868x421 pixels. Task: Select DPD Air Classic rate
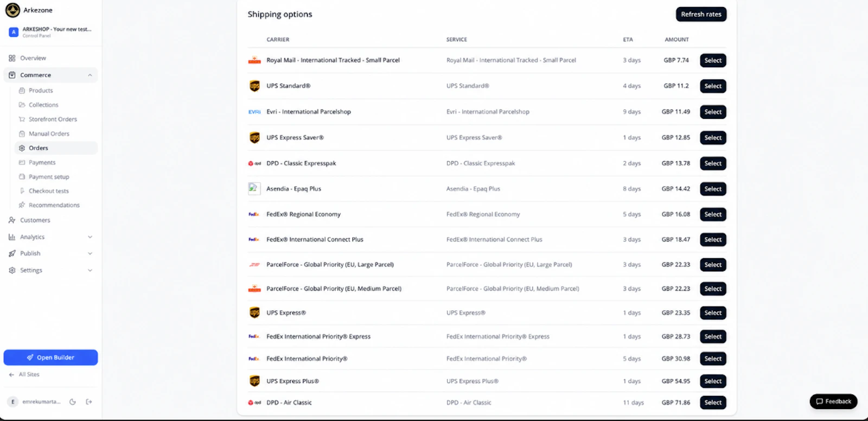coord(713,403)
